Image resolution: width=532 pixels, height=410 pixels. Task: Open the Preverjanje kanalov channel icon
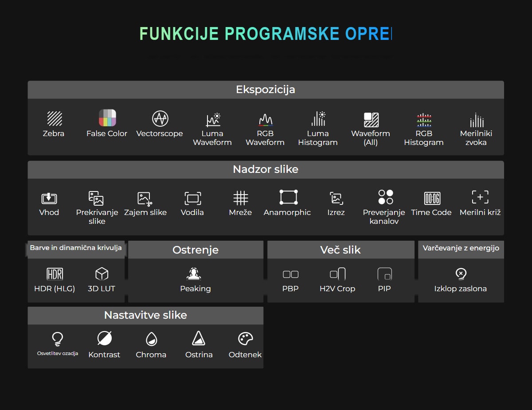pos(386,197)
